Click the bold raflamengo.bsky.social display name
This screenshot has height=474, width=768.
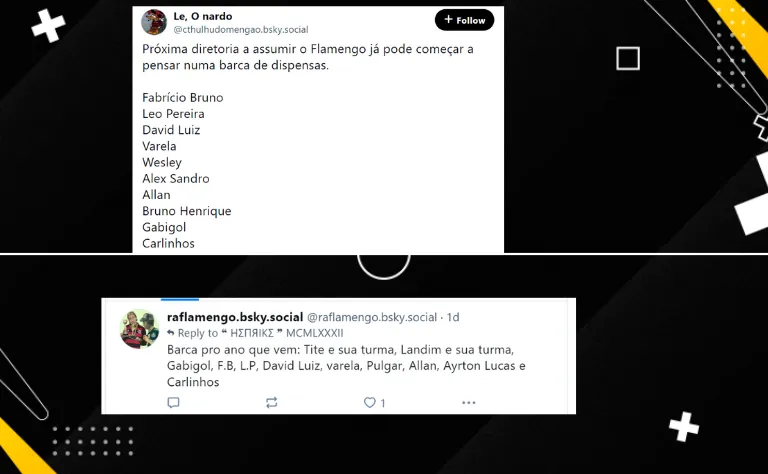pos(234,317)
